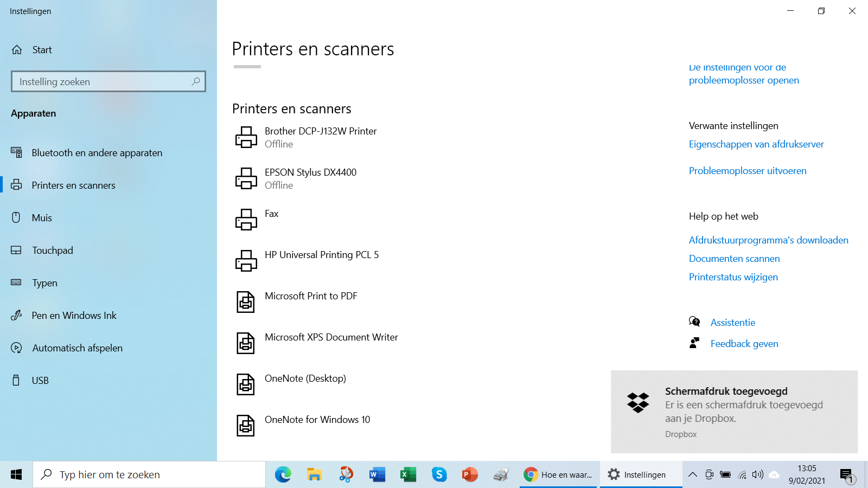
Task: Click the HP Universal Printing PCL 5 icon
Action: click(x=246, y=261)
